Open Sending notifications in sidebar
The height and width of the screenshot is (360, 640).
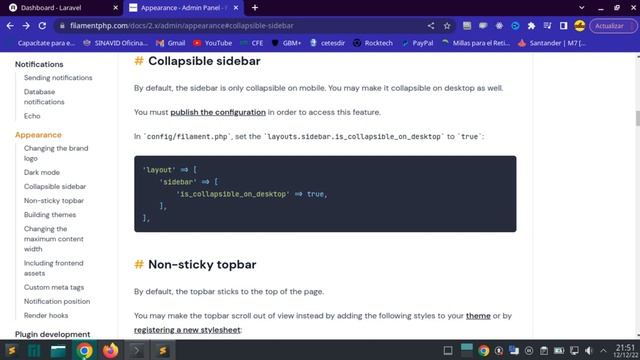click(x=58, y=78)
